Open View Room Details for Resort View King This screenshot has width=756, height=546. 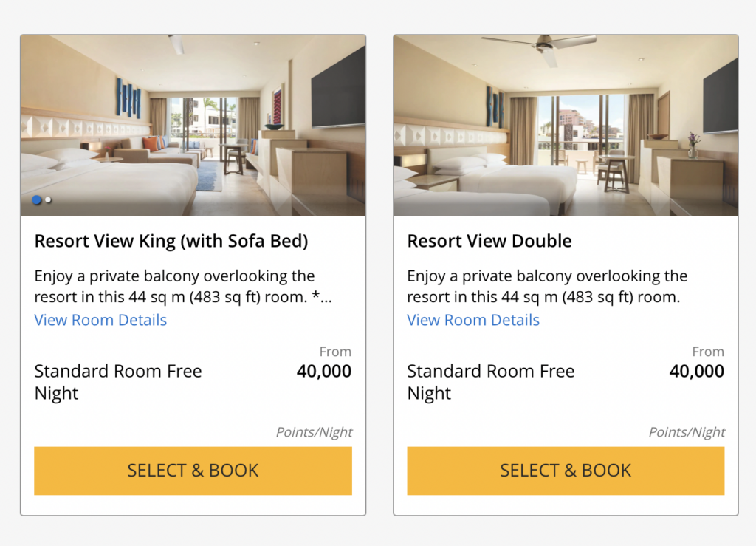100,320
